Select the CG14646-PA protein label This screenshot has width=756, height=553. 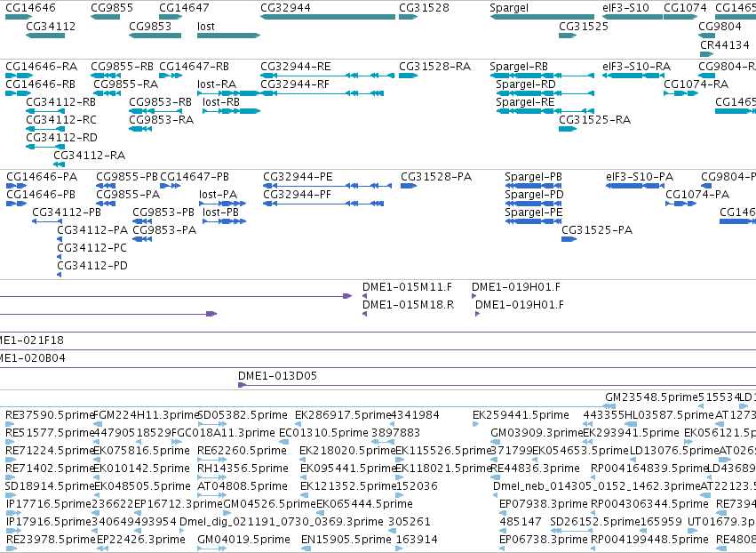(x=42, y=177)
